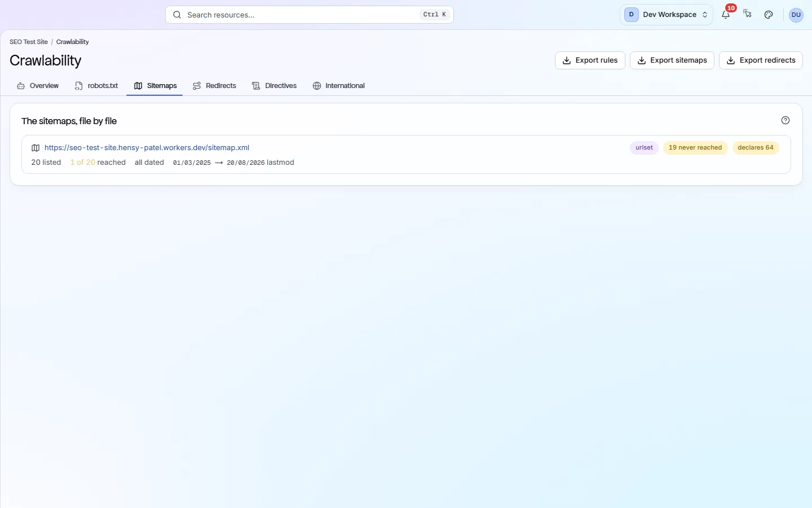This screenshot has height=508, width=812.
Task: Expand the Dev Workspace switcher
Action: click(x=667, y=15)
